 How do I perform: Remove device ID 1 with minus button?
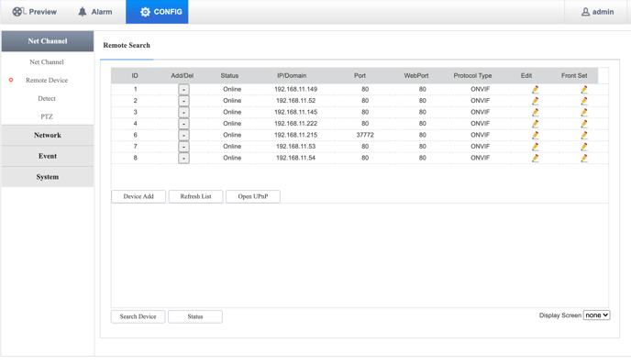pyautogui.click(x=183, y=89)
